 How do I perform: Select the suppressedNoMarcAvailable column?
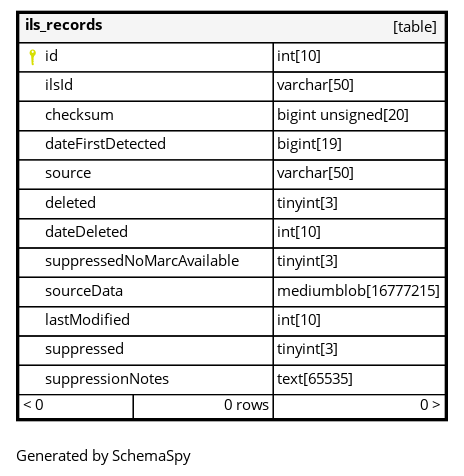[142, 261]
